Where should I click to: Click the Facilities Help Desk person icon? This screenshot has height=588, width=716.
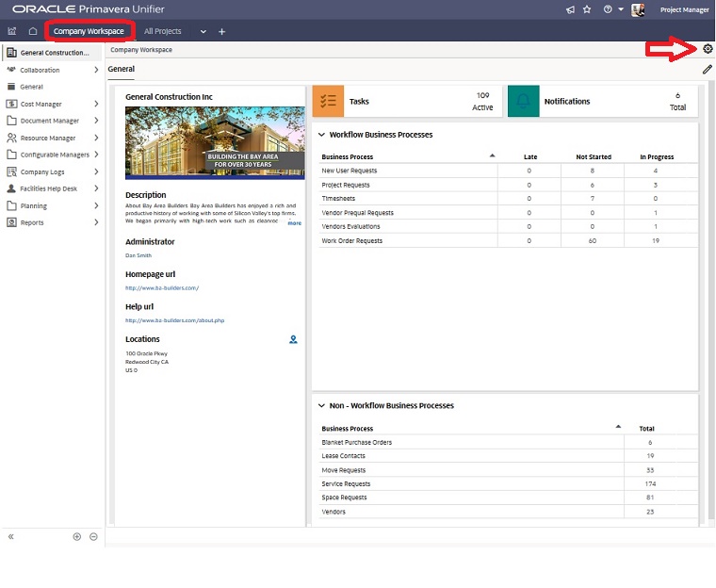[x=12, y=188]
